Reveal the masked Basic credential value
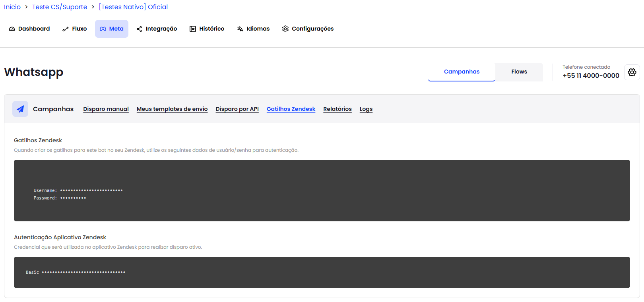This screenshot has width=644, height=302. [83, 272]
